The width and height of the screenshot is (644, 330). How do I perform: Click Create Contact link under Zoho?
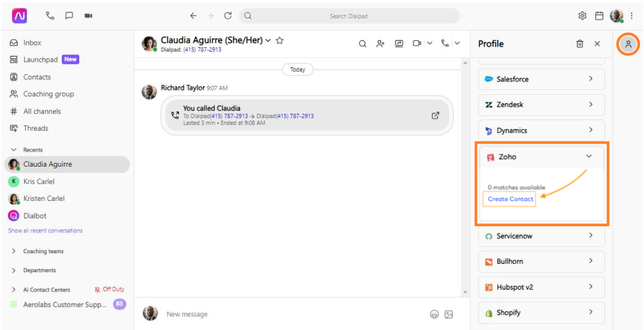tap(510, 199)
